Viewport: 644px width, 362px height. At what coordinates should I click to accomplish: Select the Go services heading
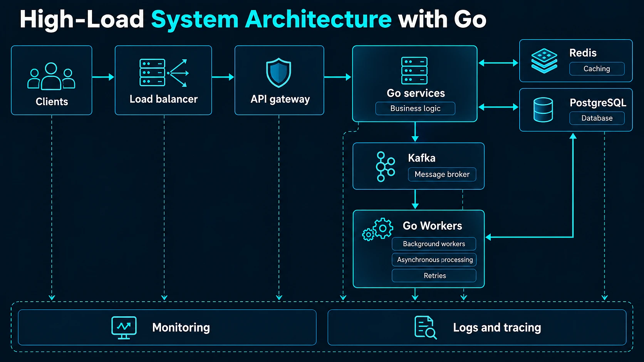tap(416, 93)
